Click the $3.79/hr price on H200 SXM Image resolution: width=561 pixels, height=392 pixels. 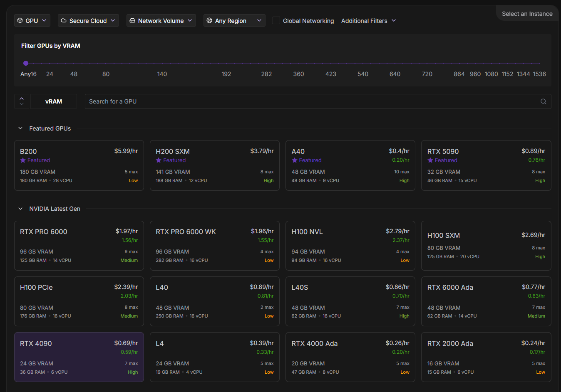(262, 151)
